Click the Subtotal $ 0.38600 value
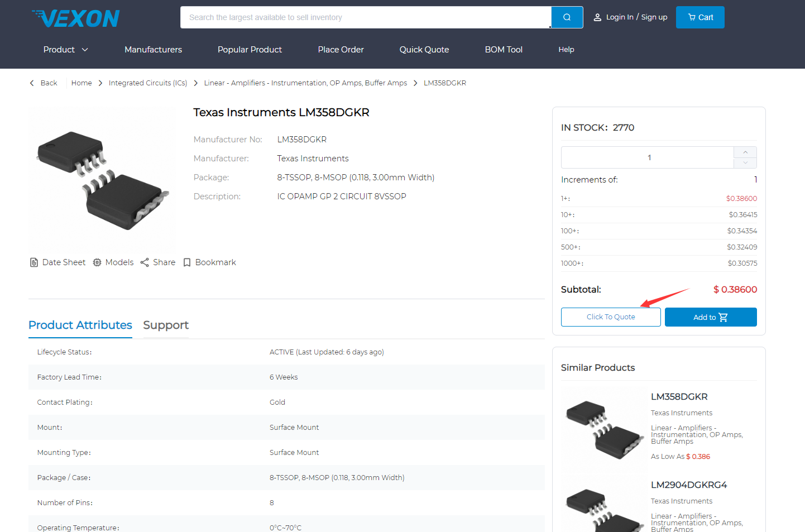Screen dimensions: 805x532 [735, 289]
